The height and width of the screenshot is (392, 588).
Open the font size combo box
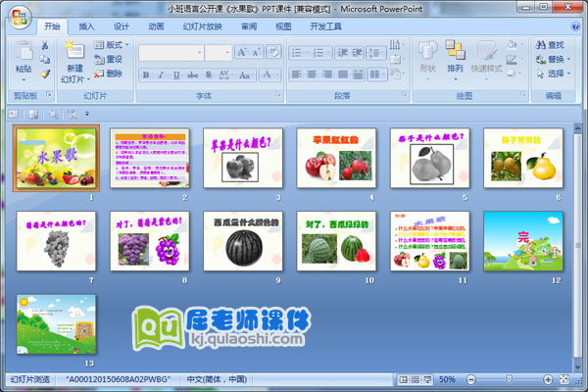[x=219, y=53]
